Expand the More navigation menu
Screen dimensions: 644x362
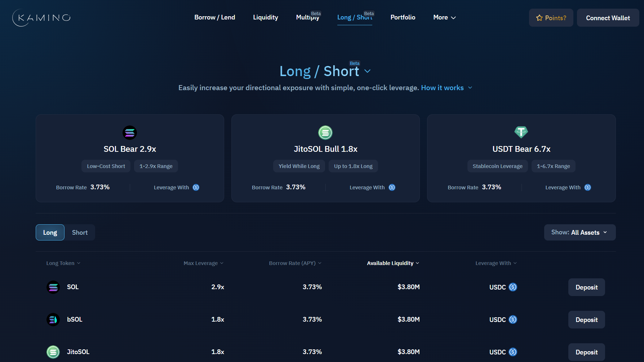tap(445, 17)
